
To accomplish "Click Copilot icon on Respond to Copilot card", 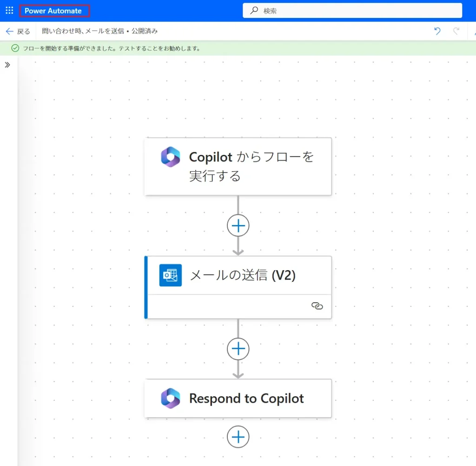I will [x=171, y=399].
